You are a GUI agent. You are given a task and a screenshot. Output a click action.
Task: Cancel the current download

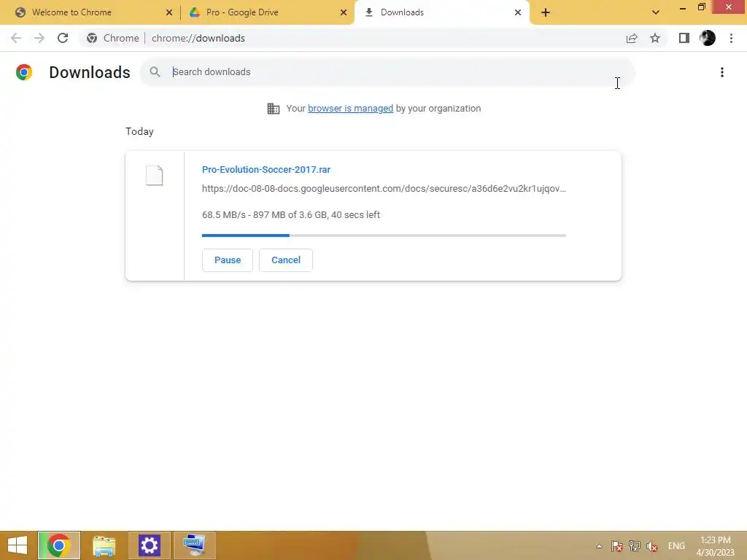[286, 260]
